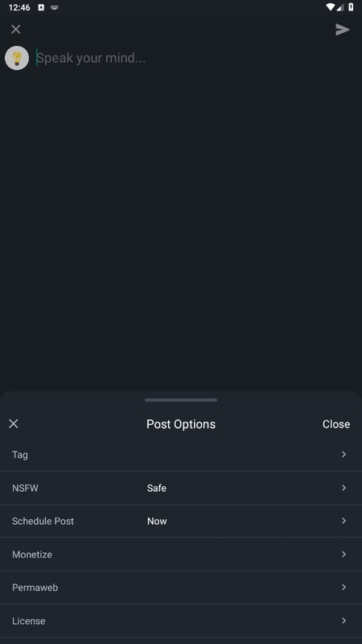362x644 pixels.
Task: Grab the bottom sheet drag handle
Action: pyautogui.click(x=181, y=400)
